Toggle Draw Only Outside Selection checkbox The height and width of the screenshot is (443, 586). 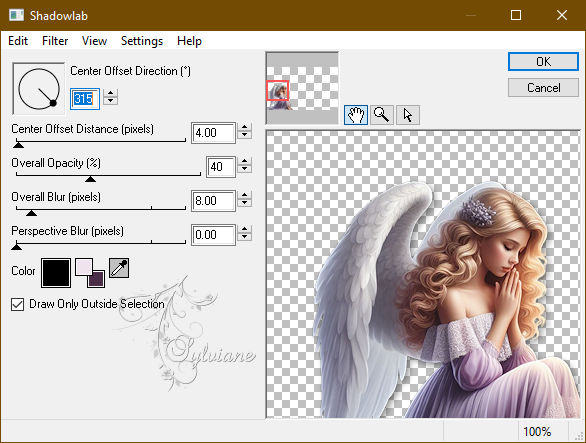click(x=18, y=304)
